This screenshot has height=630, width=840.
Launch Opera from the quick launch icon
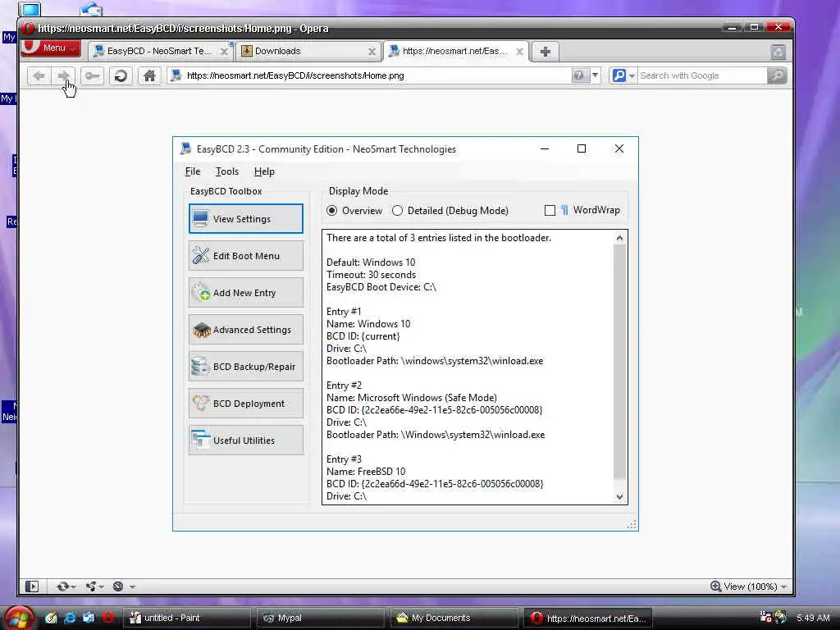tap(107, 618)
